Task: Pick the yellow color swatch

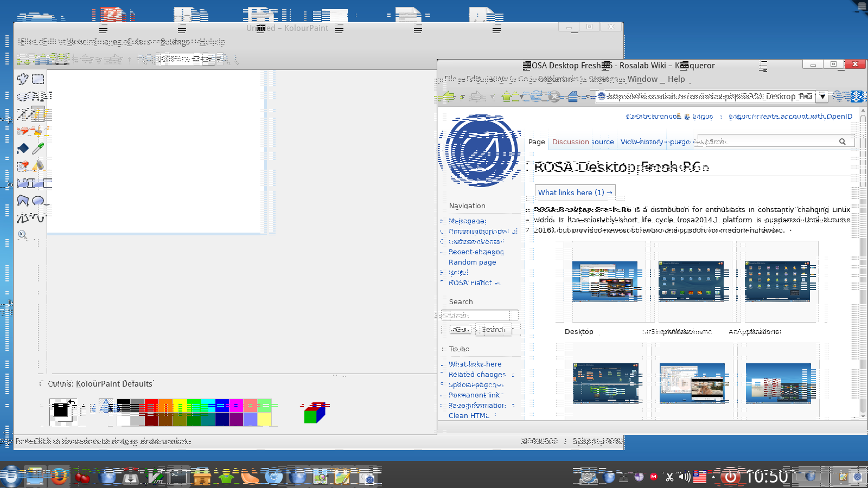Action: click(180, 406)
